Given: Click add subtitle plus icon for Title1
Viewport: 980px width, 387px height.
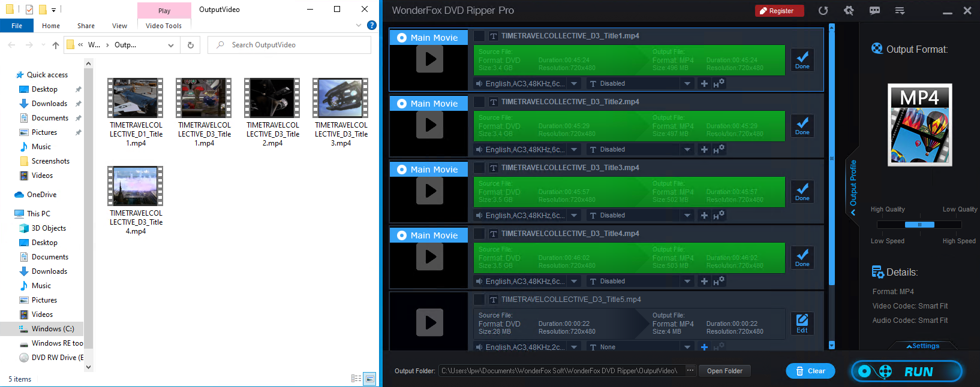Looking at the screenshot, I should pyautogui.click(x=704, y=84).
